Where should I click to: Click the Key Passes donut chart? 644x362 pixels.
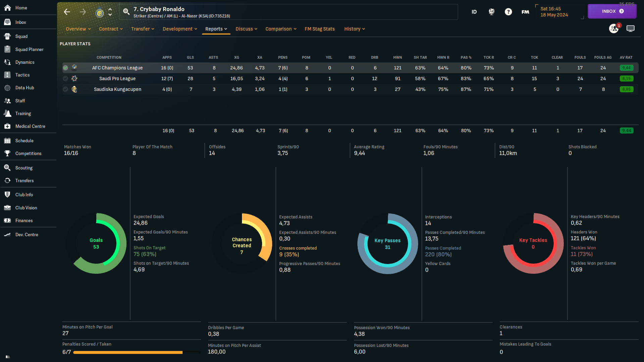pyautogui.click(x=388, y=244)
